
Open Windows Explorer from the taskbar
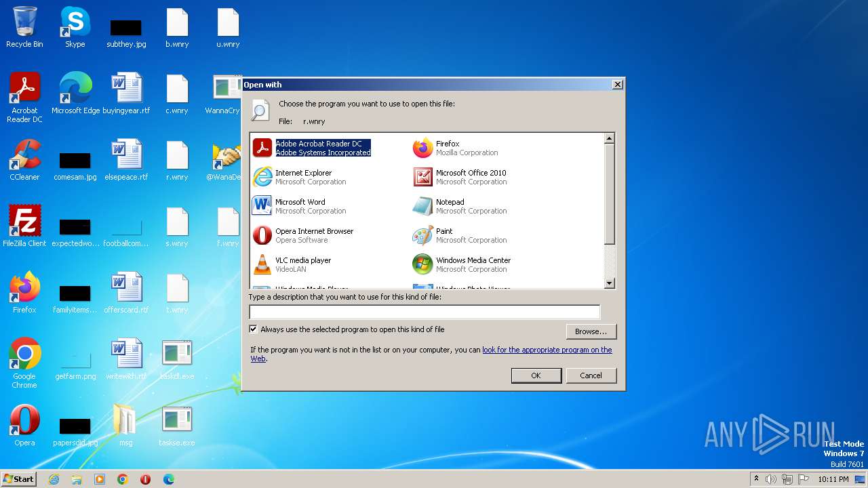(x=77, y=479)
